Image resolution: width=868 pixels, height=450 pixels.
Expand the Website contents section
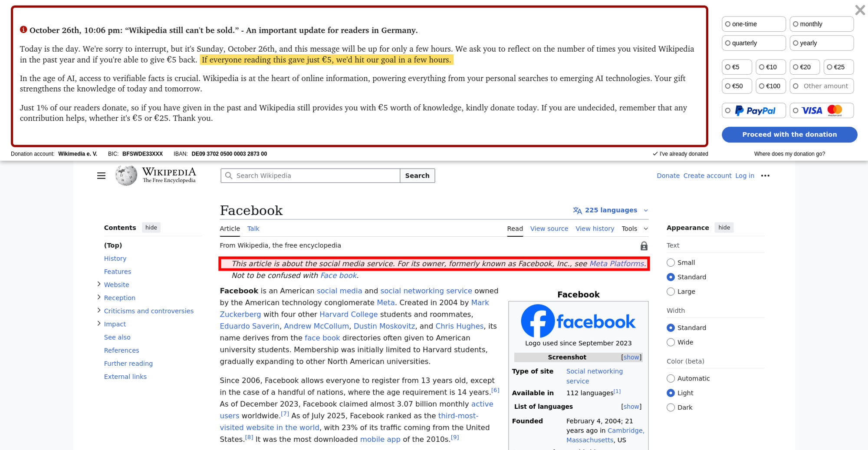pyautogui.click(x=99, y=284)
